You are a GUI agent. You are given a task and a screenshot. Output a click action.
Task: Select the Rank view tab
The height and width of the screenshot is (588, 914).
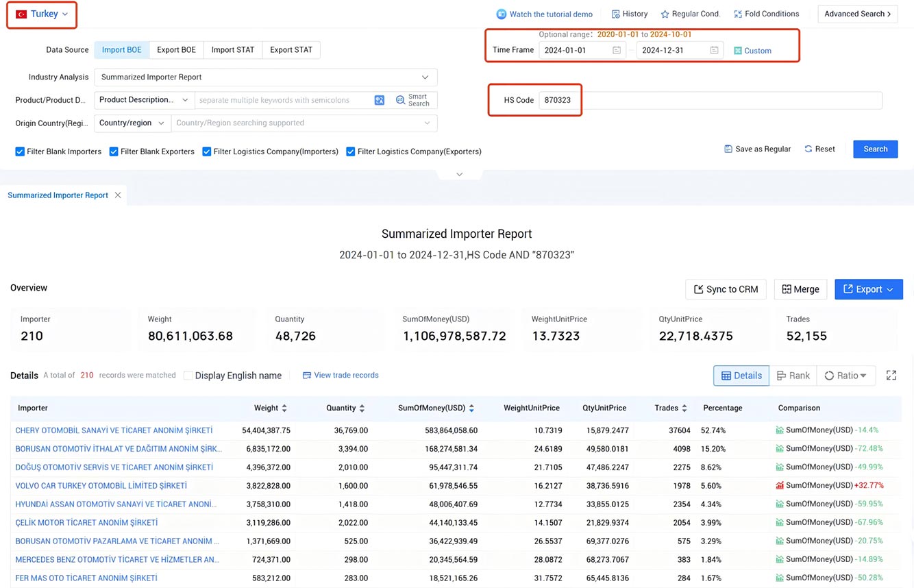[x=793, y=376]
